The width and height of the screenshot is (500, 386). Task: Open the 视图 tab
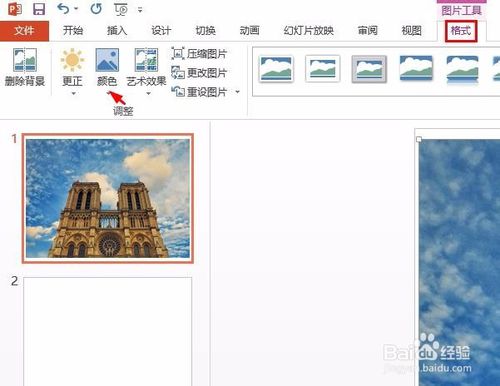pyautogui.click(x=412, y=31)
